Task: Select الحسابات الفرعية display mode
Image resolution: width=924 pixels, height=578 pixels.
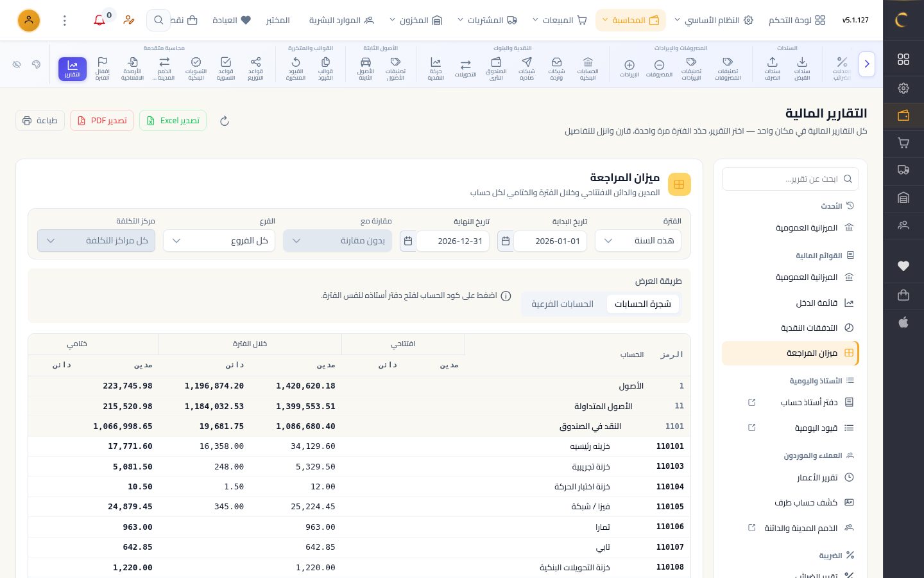Action: click(x=562, y=304)
